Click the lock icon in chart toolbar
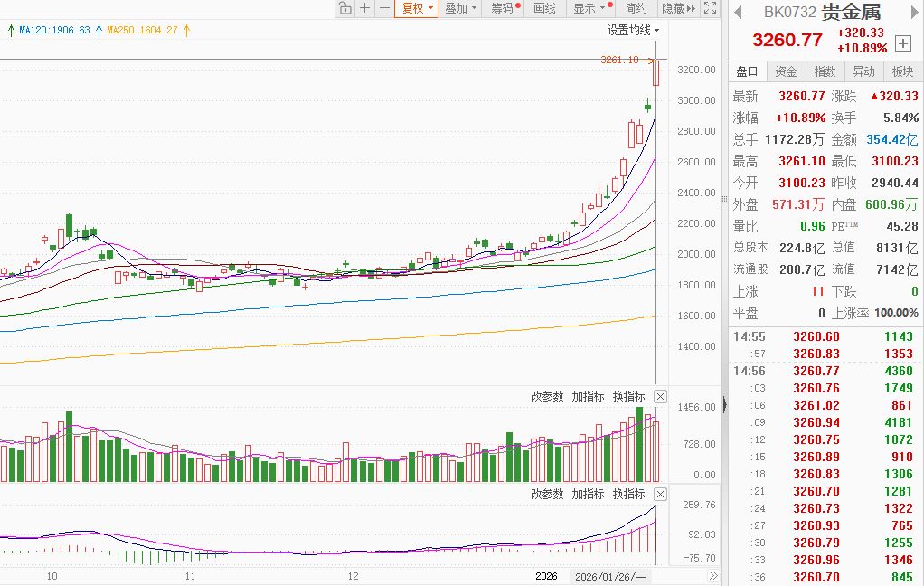 tap(345, 8)
